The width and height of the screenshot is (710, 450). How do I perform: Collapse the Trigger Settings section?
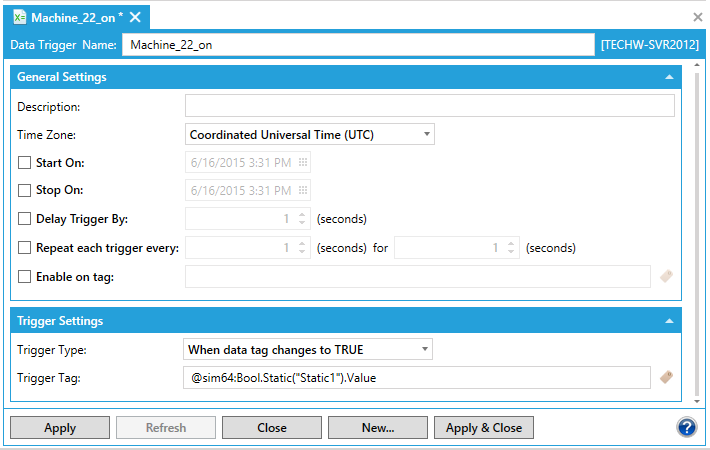(x=669, y=321)
